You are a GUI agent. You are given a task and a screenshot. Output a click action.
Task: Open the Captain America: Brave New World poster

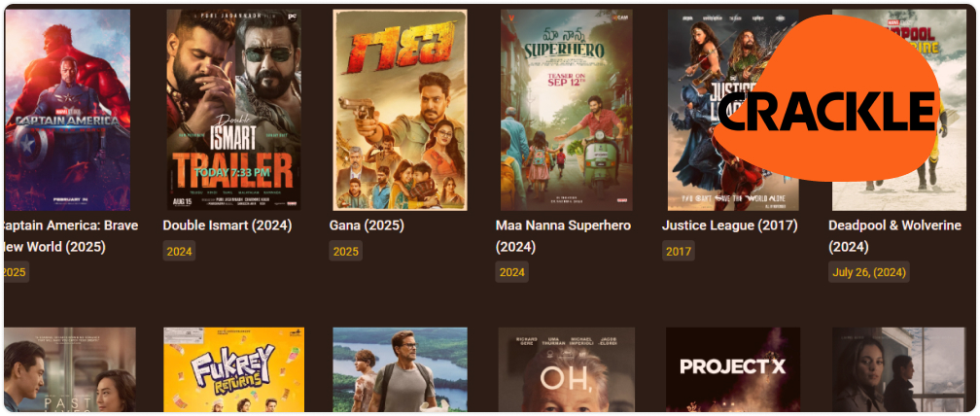[67, 110]
